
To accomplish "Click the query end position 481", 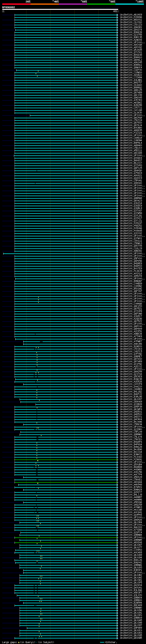I will pos(115,11).
